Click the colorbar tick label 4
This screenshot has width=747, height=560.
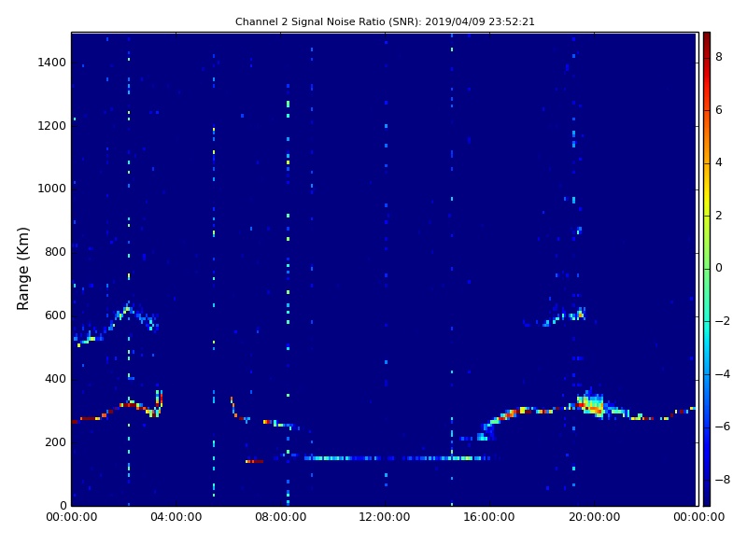pyautogui.click(x=719, y=162)
